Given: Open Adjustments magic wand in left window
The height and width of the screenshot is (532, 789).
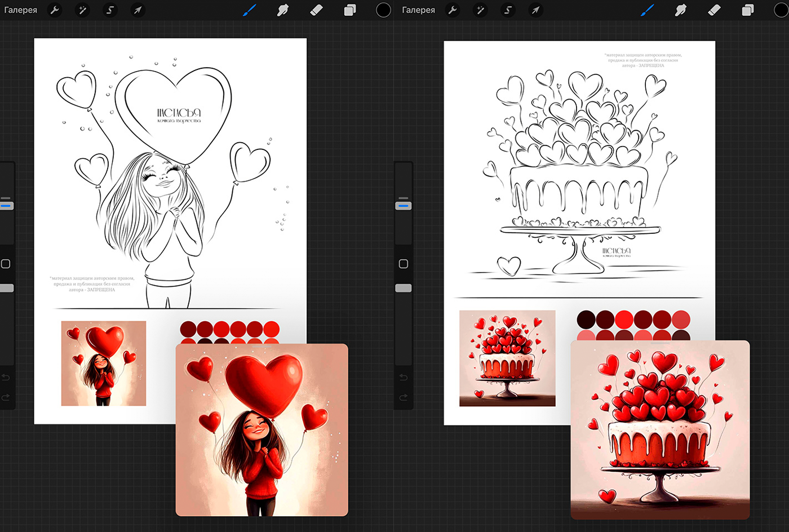Looking at the screenshot, I should pyautogui.click(x=82, y=10).
